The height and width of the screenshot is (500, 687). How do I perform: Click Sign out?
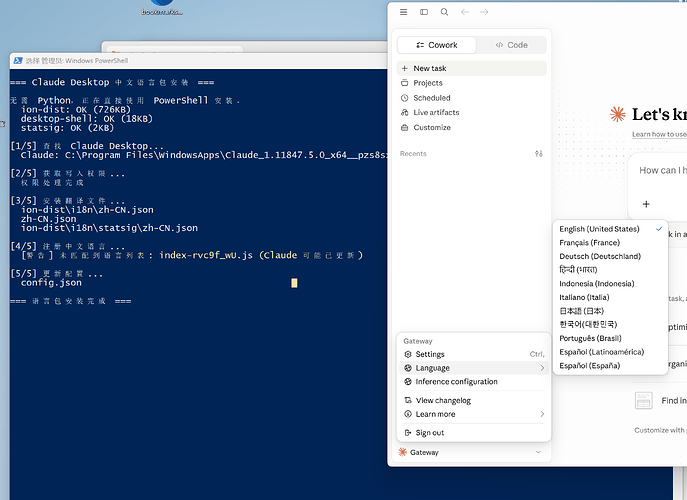pos(474,433)
